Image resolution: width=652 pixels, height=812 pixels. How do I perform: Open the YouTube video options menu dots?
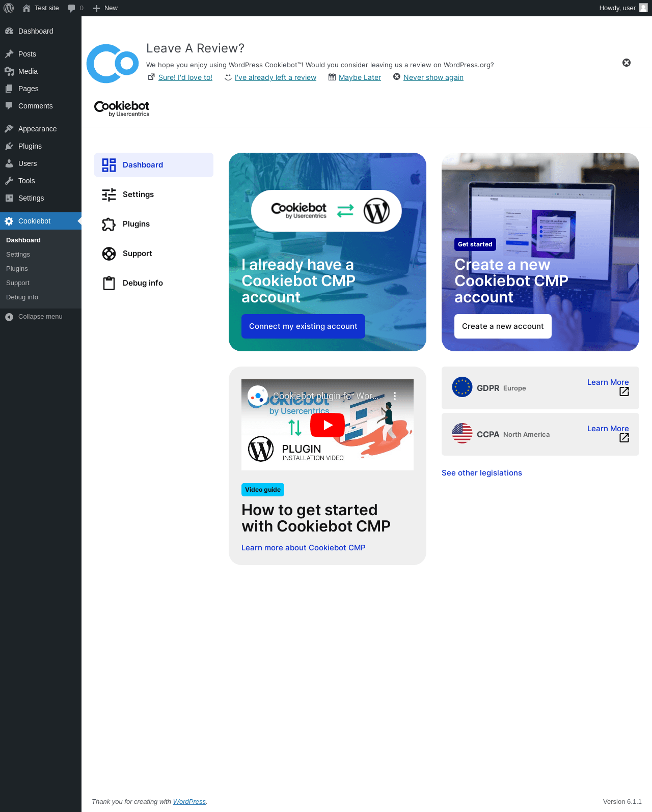(x=395, y=396)
